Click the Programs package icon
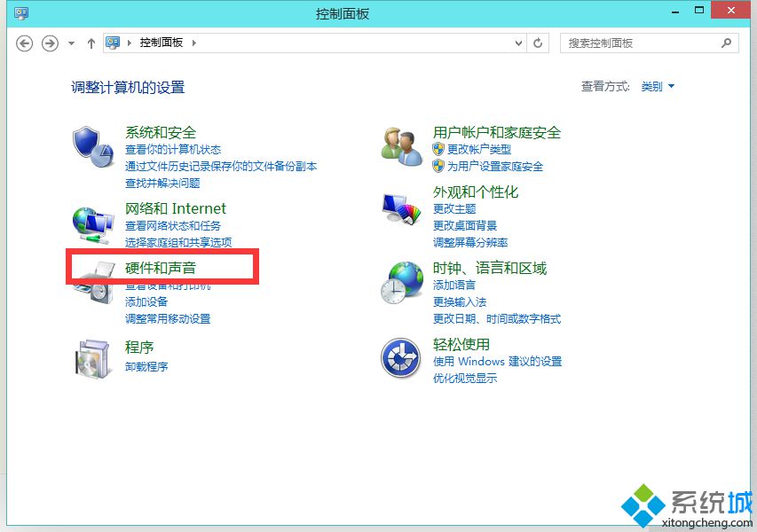Screen dimensions: 757x532 [92, 359]
